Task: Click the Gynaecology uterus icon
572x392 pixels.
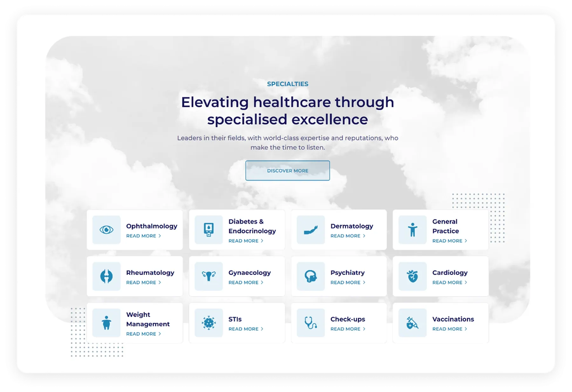Action: (x=208, y=276)
